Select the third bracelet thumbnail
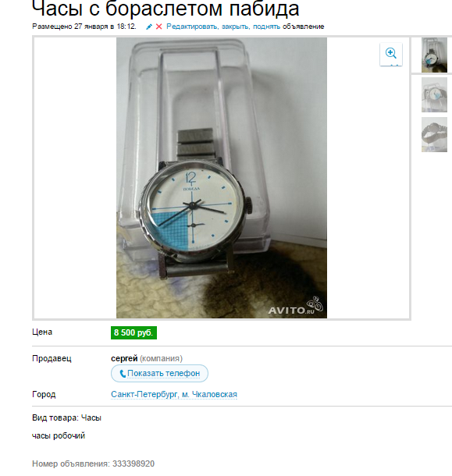Image resolution: width=452 pixels, height=476 pixels. pyautogui.click(x=434, y=134)
